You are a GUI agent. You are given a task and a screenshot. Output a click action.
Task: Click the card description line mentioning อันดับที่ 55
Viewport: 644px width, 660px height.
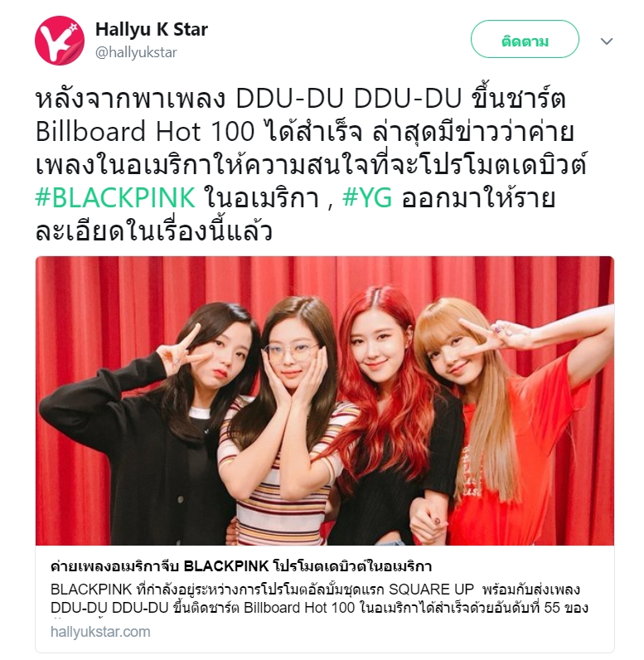click(x=319, y=608)
